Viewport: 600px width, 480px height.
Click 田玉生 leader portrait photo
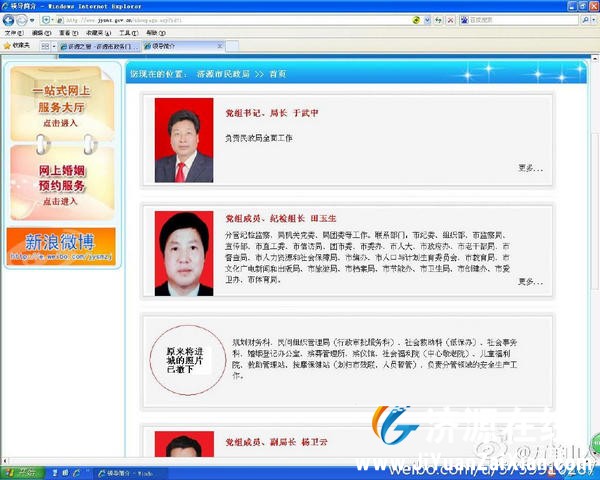click(184, 253)
